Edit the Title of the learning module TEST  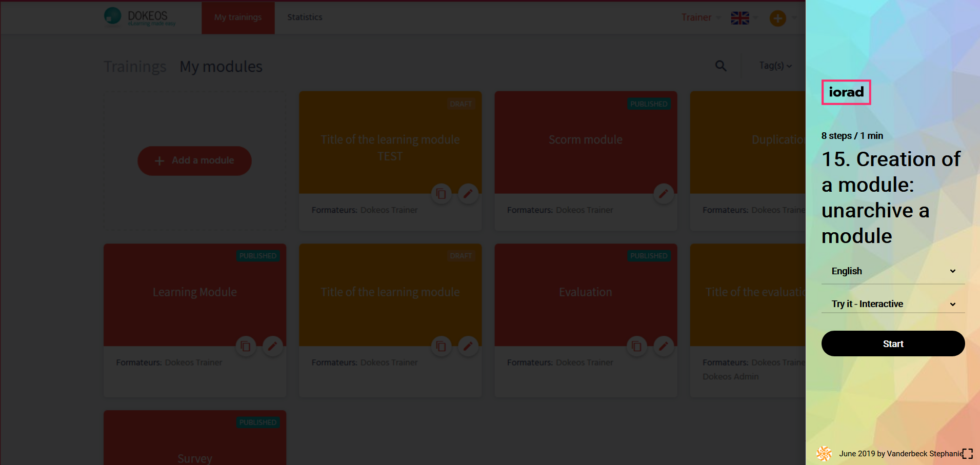point(468,194)
